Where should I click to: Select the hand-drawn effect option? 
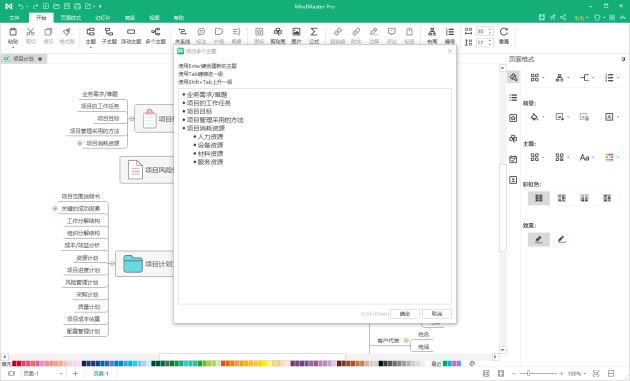click(562, 240)
